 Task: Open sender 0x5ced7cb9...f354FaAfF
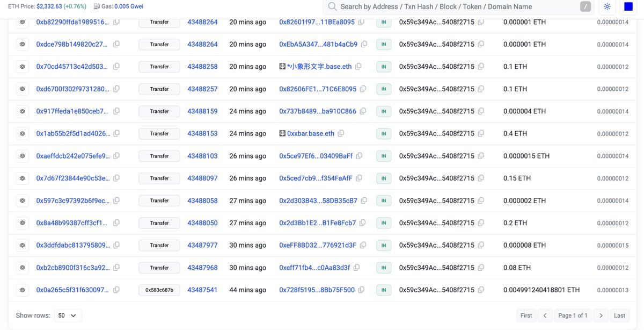click(316, 178)
